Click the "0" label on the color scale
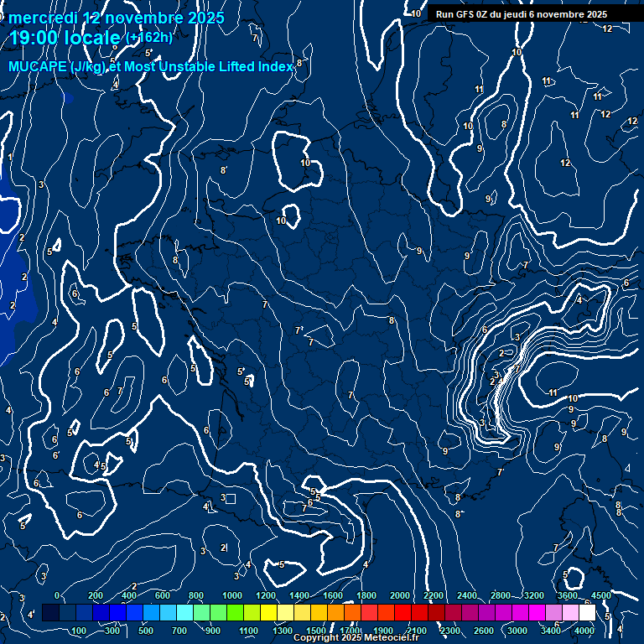 click(58, 595)
